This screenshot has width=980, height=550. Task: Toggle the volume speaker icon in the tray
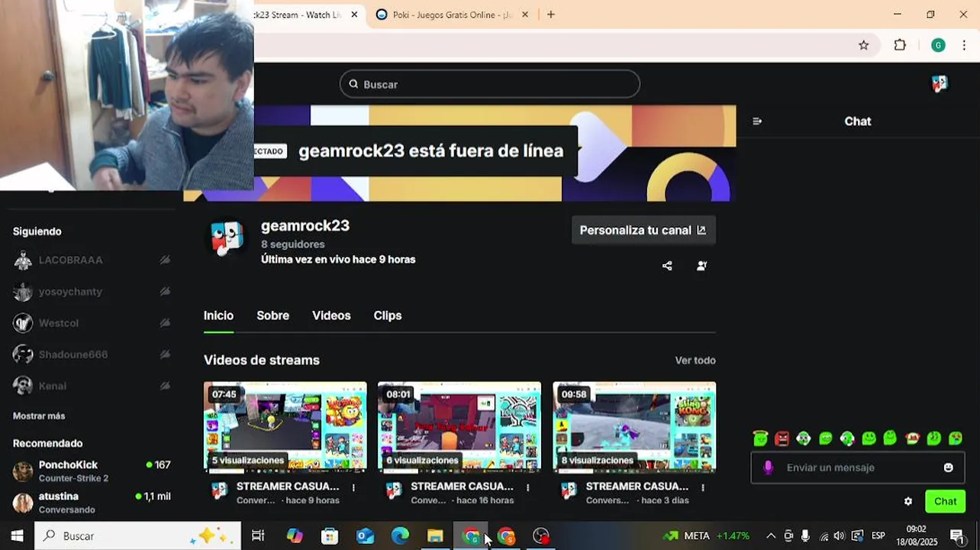coord(840,536)
